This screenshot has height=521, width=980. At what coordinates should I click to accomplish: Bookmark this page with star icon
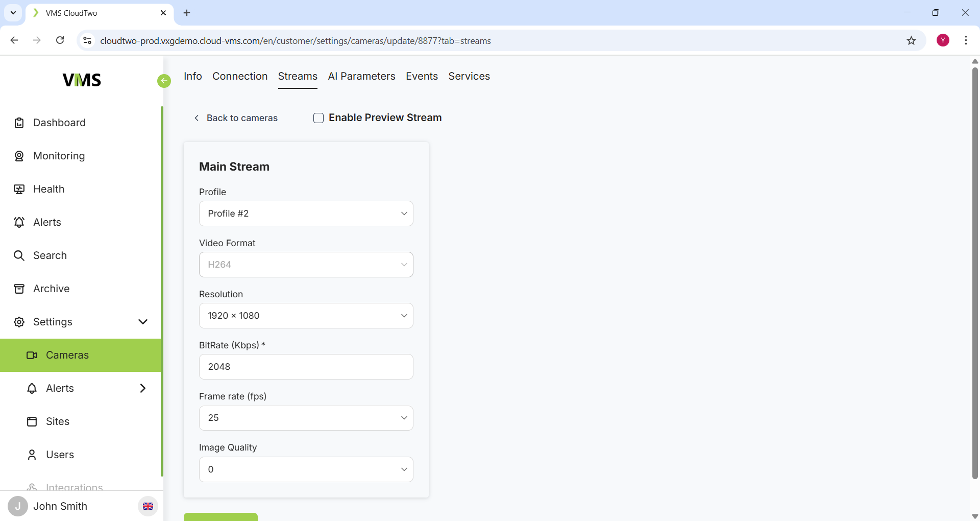click(x=911, y=41)
